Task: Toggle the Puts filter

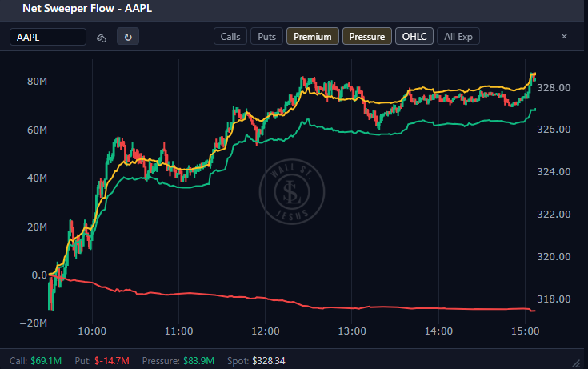Action: tap(266, 36)
